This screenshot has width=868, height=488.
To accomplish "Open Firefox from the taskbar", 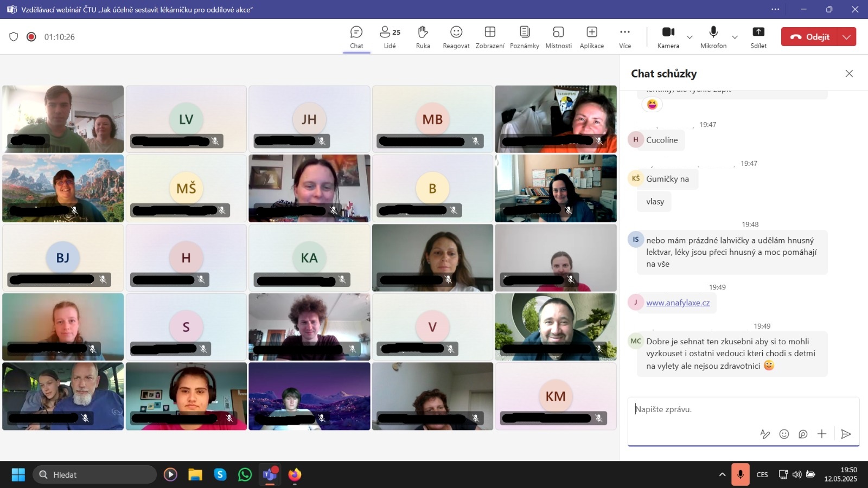I will coord(295,474).
